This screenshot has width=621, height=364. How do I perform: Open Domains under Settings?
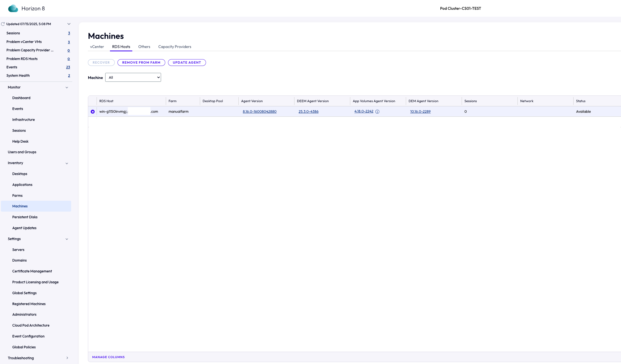pos(20,260)
